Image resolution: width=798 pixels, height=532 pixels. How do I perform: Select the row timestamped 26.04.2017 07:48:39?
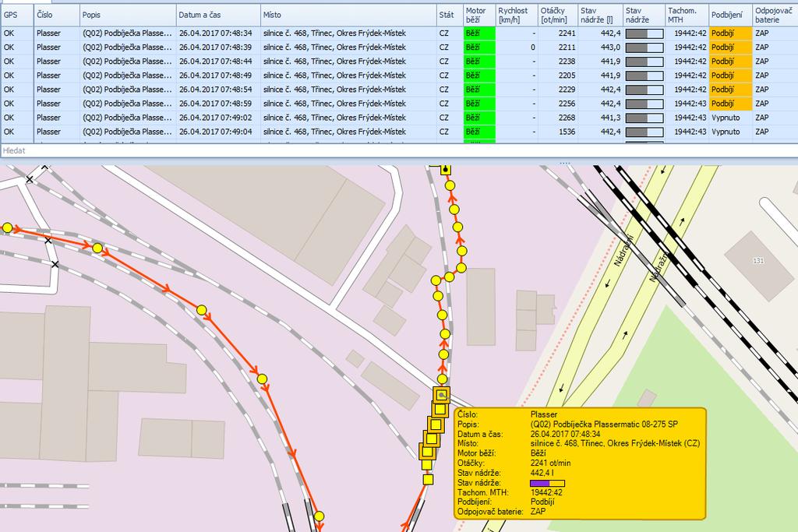(x=399, y=48)
